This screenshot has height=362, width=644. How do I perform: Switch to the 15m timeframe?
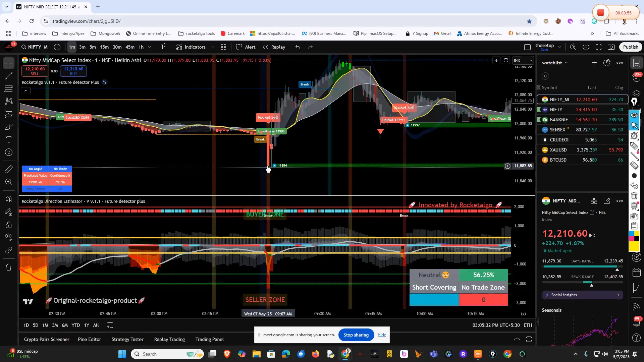coord(104,47)
